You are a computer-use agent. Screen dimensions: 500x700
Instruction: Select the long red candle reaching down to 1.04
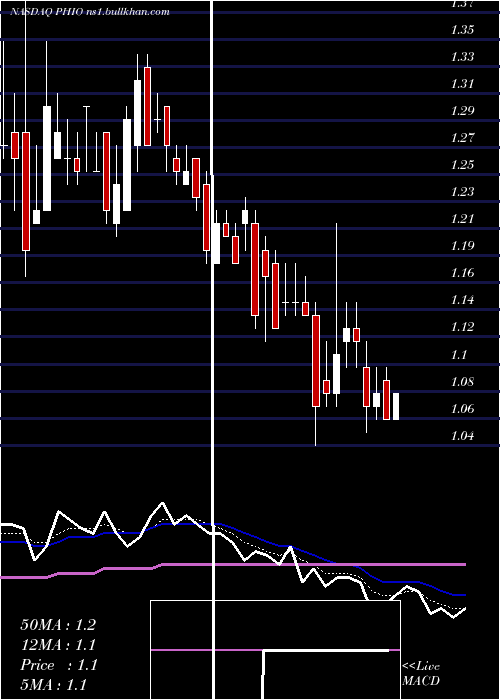point(316,361)
